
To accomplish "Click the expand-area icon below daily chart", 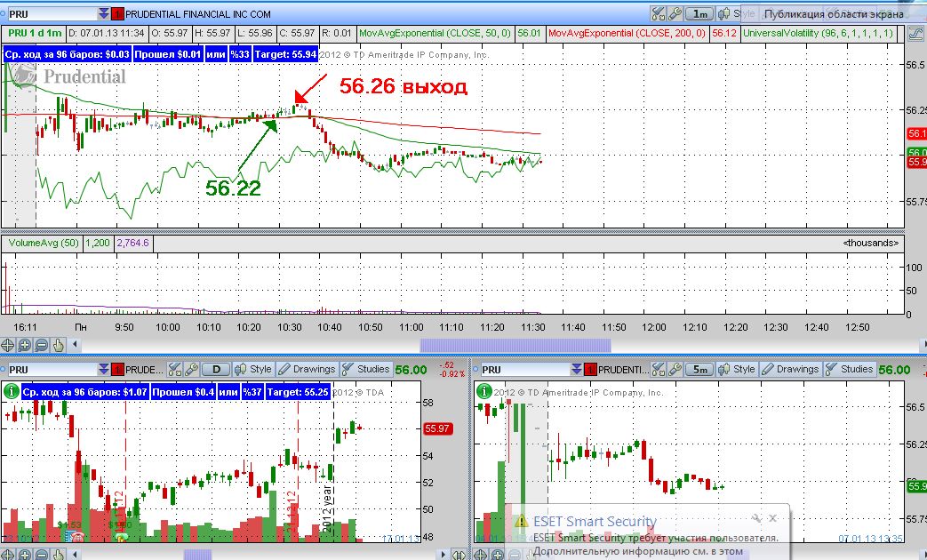I will (459, 555).
